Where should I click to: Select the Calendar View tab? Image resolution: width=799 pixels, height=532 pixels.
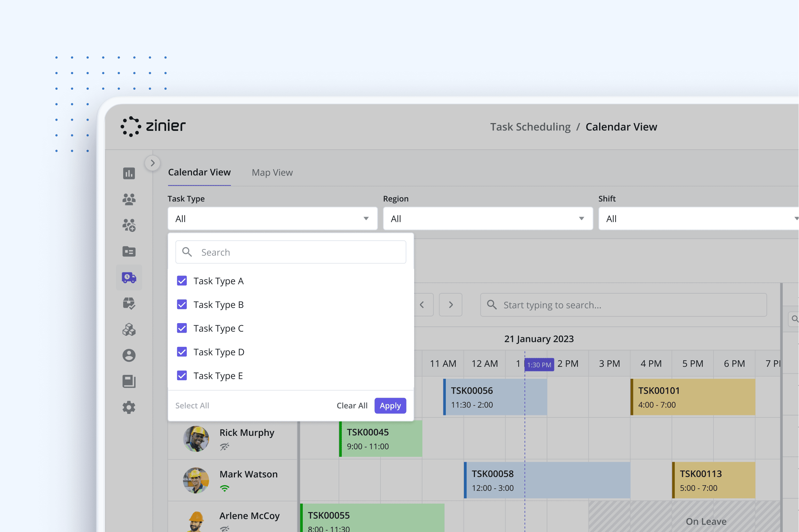pyautogui.click(x=199, y=172)
